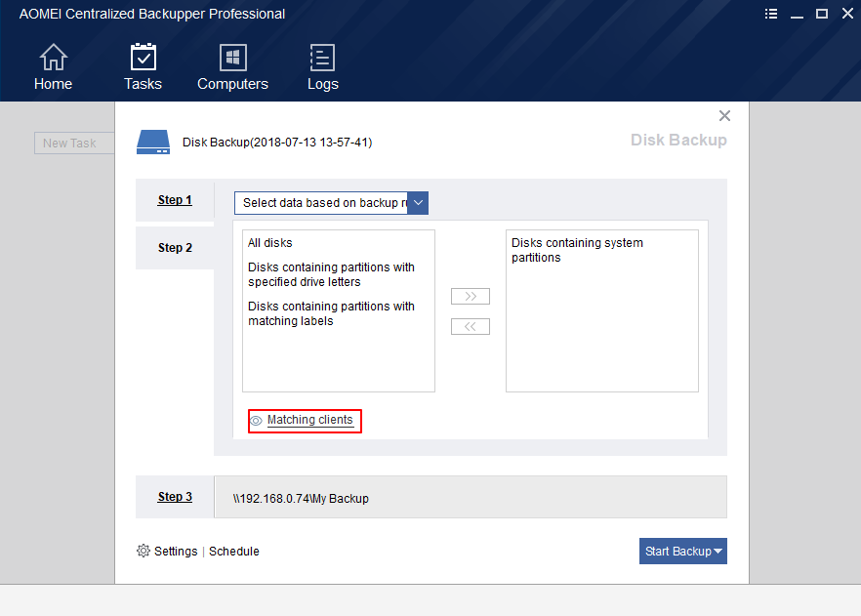Select Disks containing partitions with matching labels

pos(331,313)
